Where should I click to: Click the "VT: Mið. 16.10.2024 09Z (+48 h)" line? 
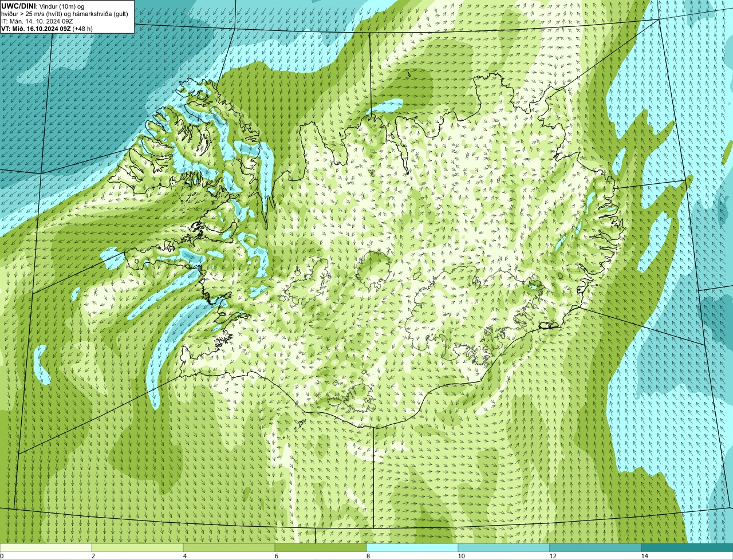(47, 28)
